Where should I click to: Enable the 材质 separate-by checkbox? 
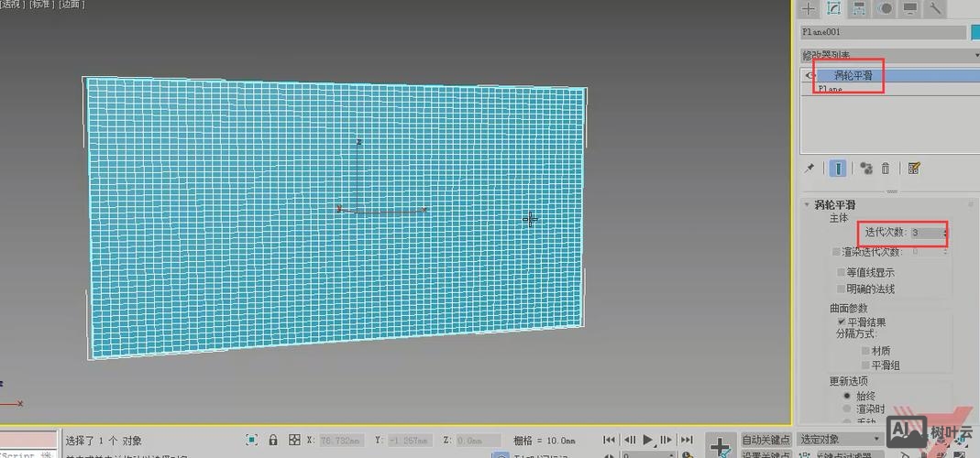pos(865,351)
